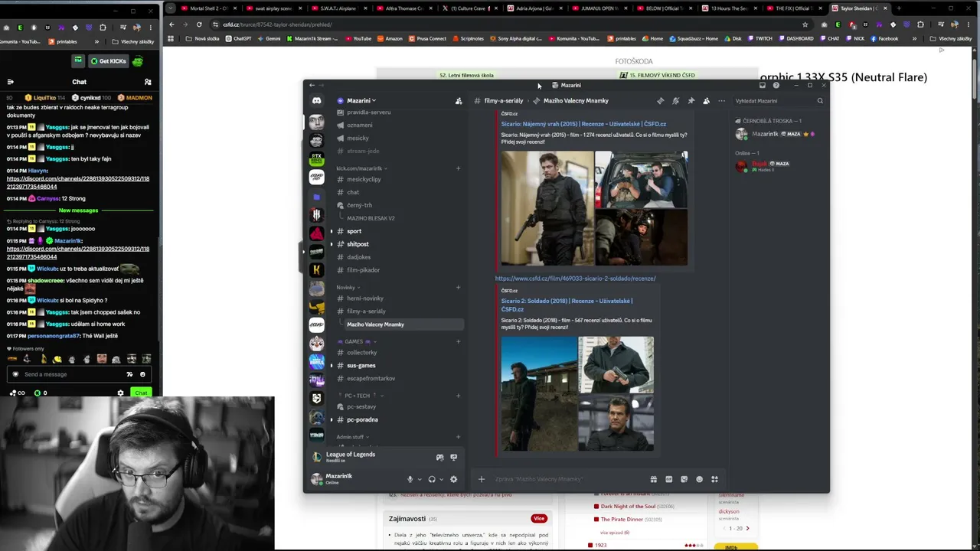Add channel to the GAMES category
The image size is (980, 551).
pos(458,341)
